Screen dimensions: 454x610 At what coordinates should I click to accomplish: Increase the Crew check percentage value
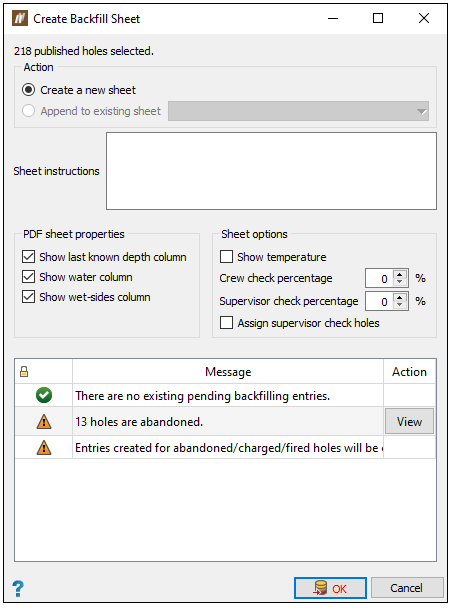[400, 274]
